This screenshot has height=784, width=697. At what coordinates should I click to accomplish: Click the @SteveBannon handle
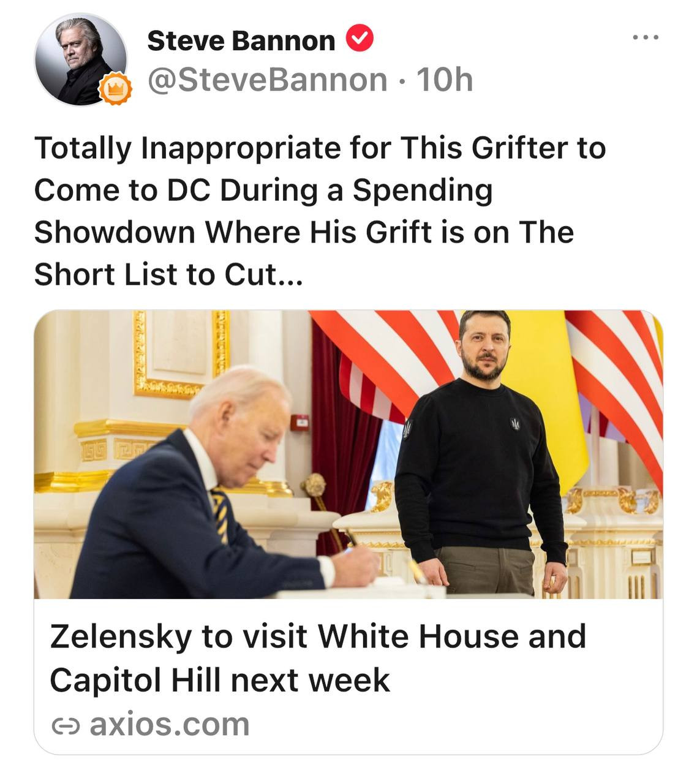click(268, 80)
